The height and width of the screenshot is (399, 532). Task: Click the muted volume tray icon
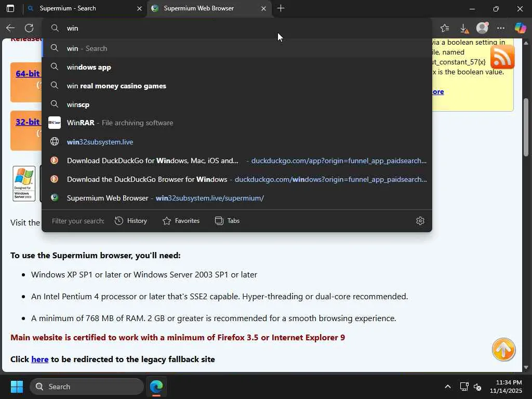coord(478,387)
